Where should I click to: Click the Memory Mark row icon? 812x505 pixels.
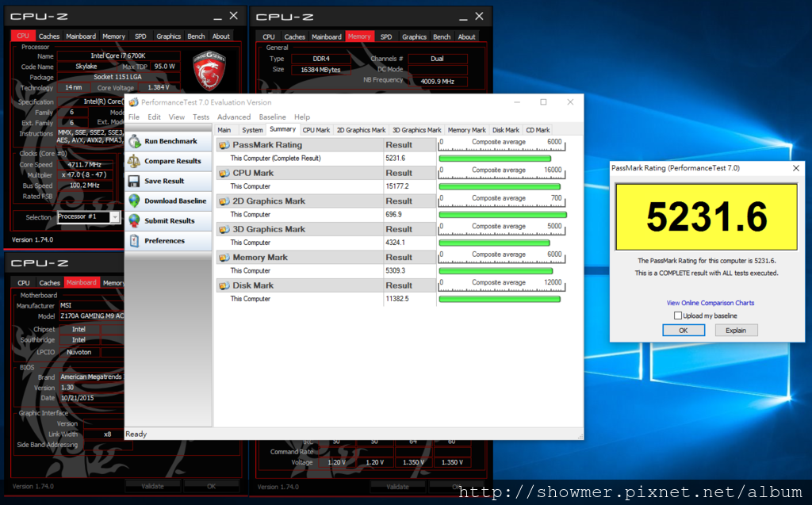coord(224,258)
